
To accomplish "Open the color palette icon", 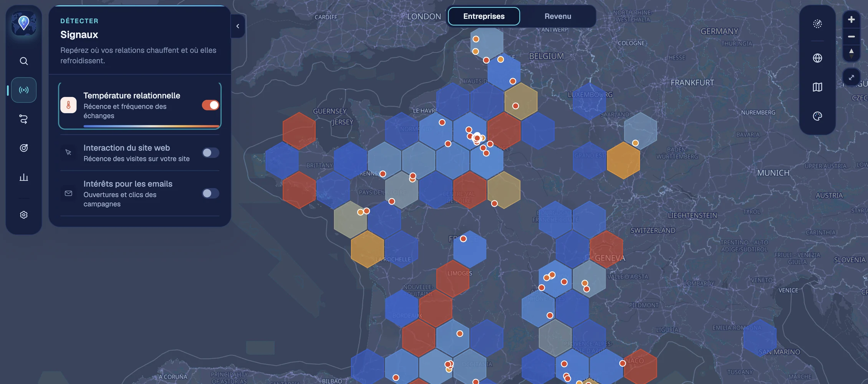I will pyautogui.click(x=818, y=116).
